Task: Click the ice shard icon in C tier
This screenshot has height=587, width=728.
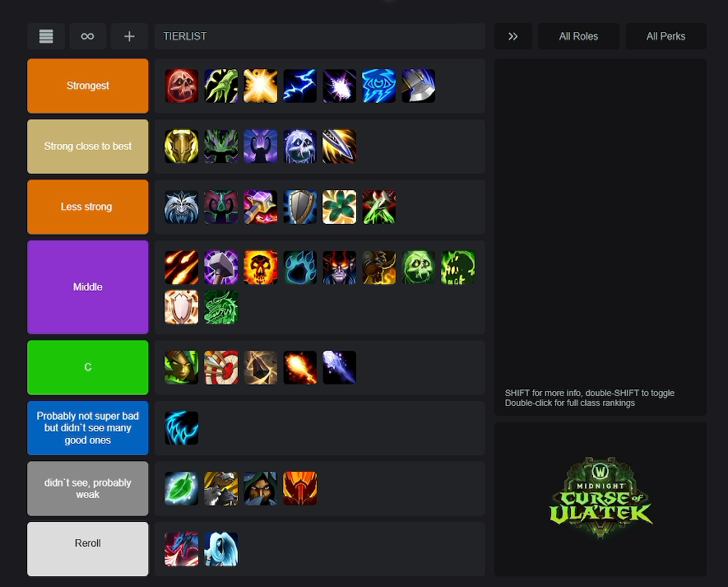Action: (340, 368)
